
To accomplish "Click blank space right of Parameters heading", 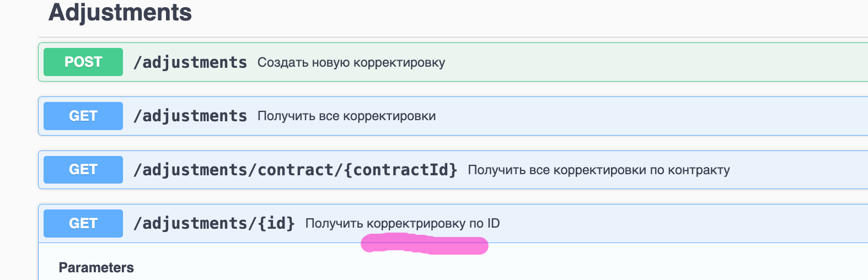I will pos(441,267).
